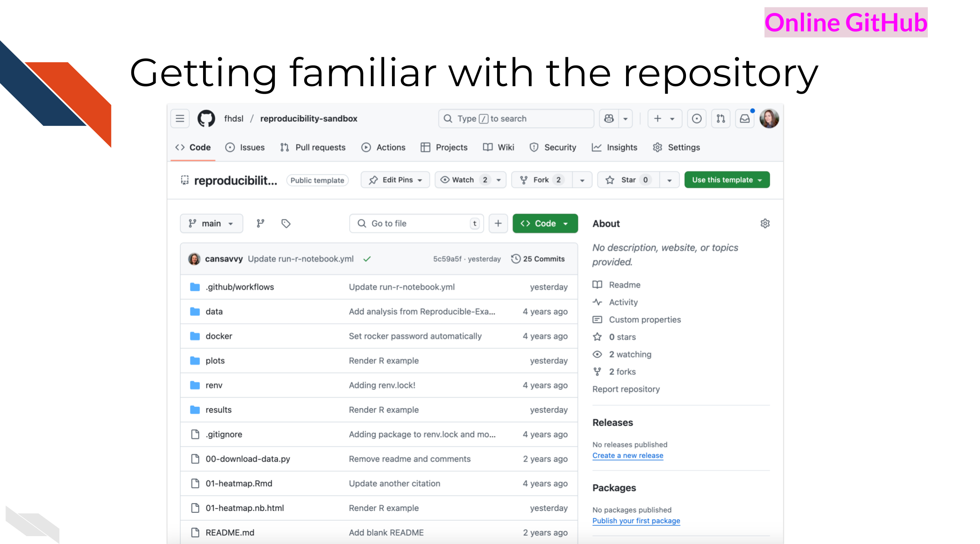Viewport: 980px width, 544px height.
Task: Click Report repository link
Action: click(x=626, y=389)
